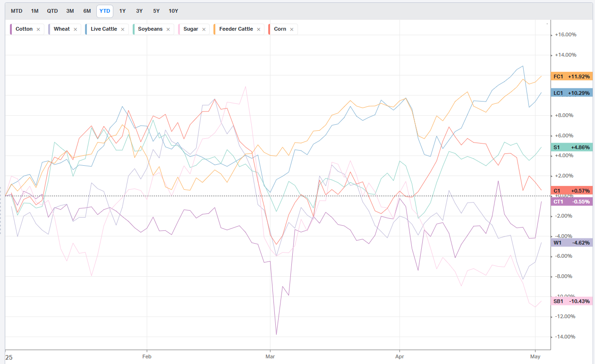Remove Live Cattle series with its x icon
Screen dimensions: 595x364
click(x=122, y=29)
